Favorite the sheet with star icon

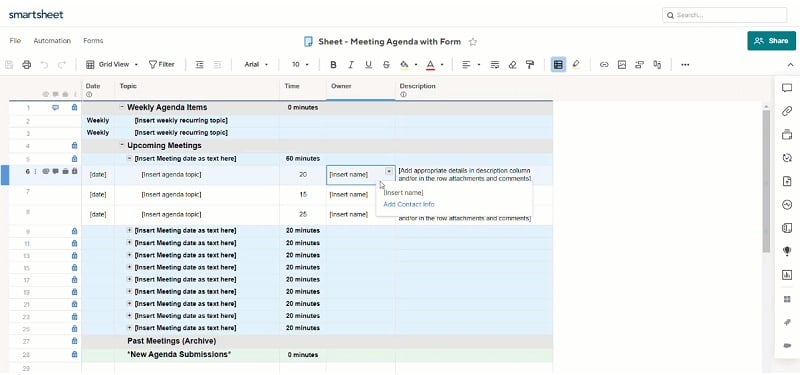473,42
